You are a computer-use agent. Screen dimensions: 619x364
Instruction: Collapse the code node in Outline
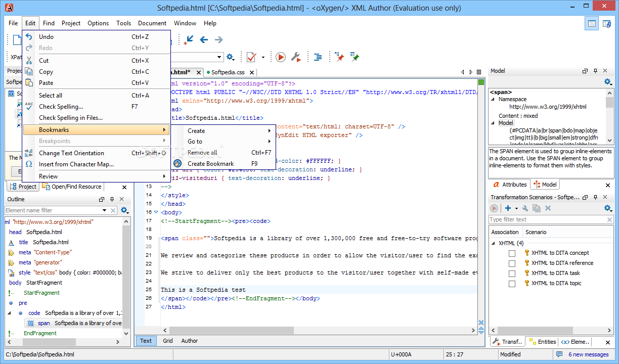click(x=10, y=313)
